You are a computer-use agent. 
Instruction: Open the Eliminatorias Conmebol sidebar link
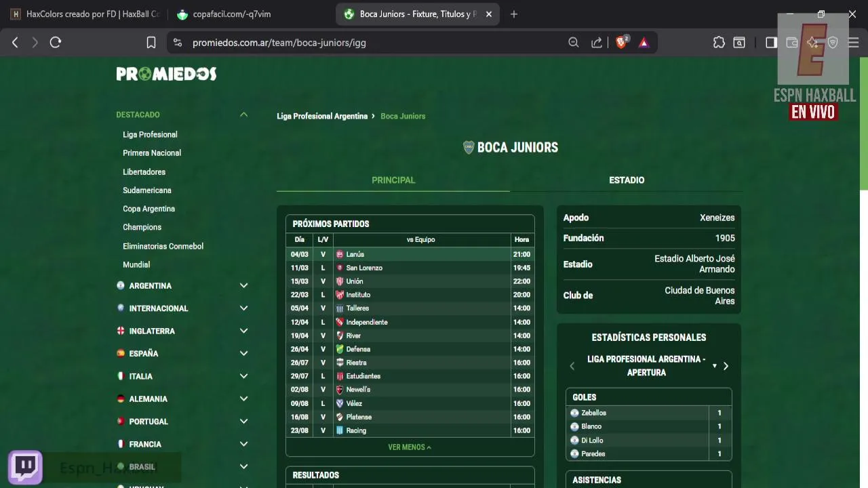(163, 246)
